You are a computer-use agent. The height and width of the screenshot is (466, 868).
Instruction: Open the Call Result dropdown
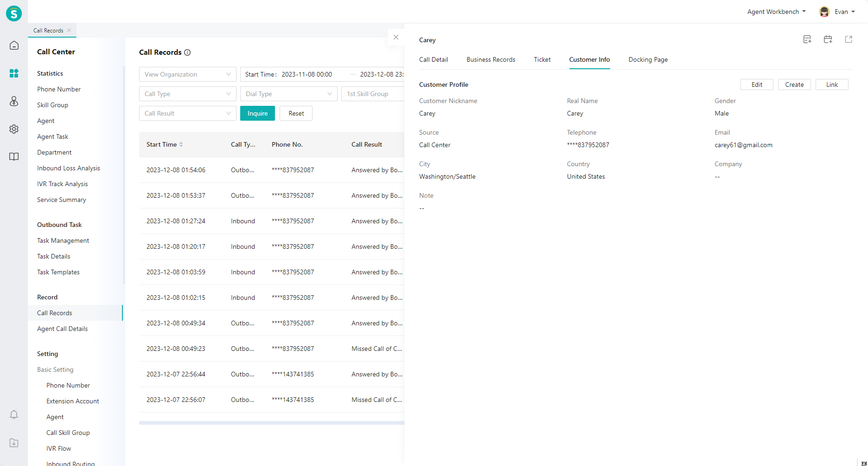pyautogui.click(x=188, y=113)
